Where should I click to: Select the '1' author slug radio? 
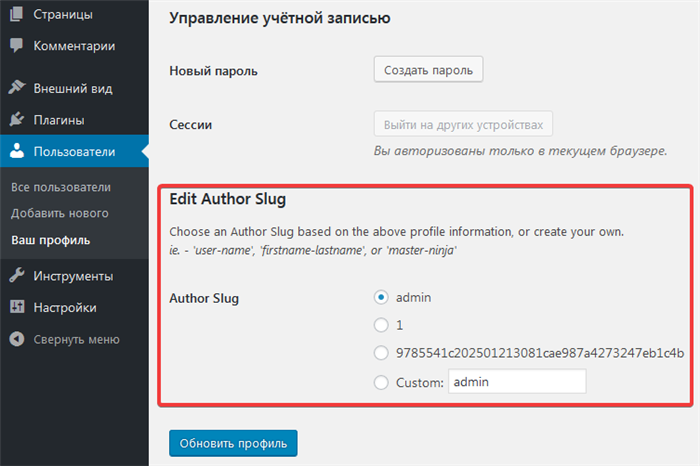(381, 325)
